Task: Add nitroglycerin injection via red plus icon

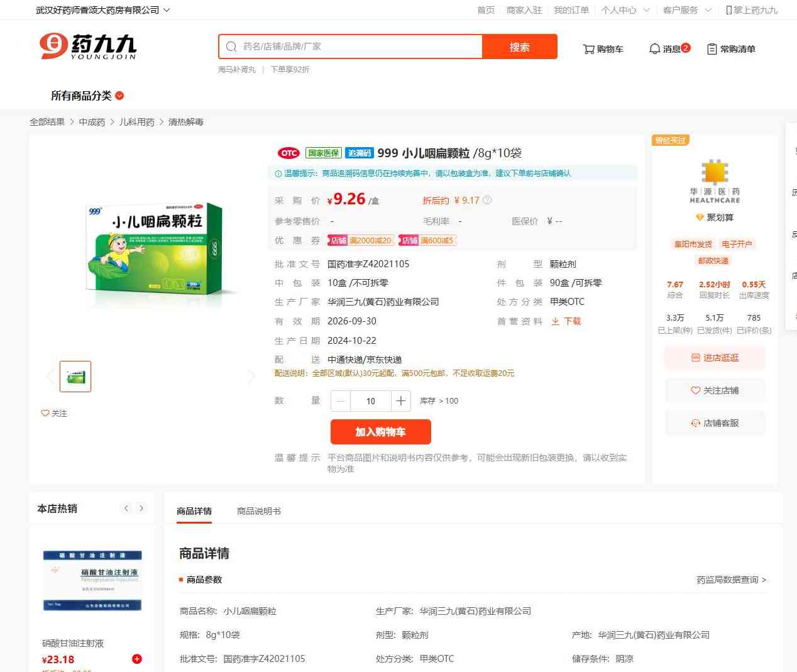Action: point(136,659)
